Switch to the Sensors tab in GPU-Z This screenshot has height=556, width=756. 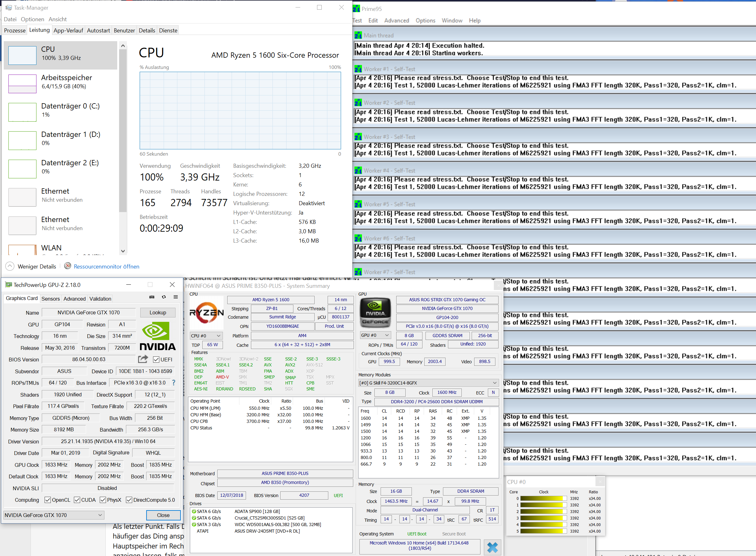point(51,298)
